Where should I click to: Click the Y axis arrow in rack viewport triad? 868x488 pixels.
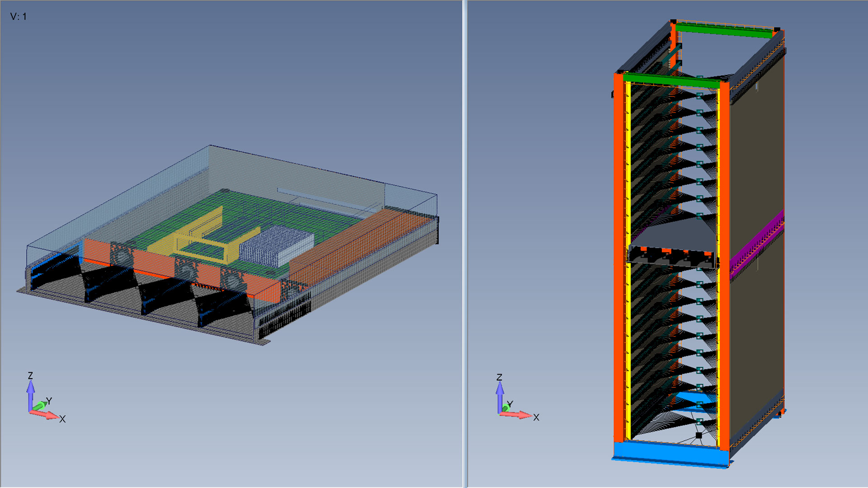point(506,408)
